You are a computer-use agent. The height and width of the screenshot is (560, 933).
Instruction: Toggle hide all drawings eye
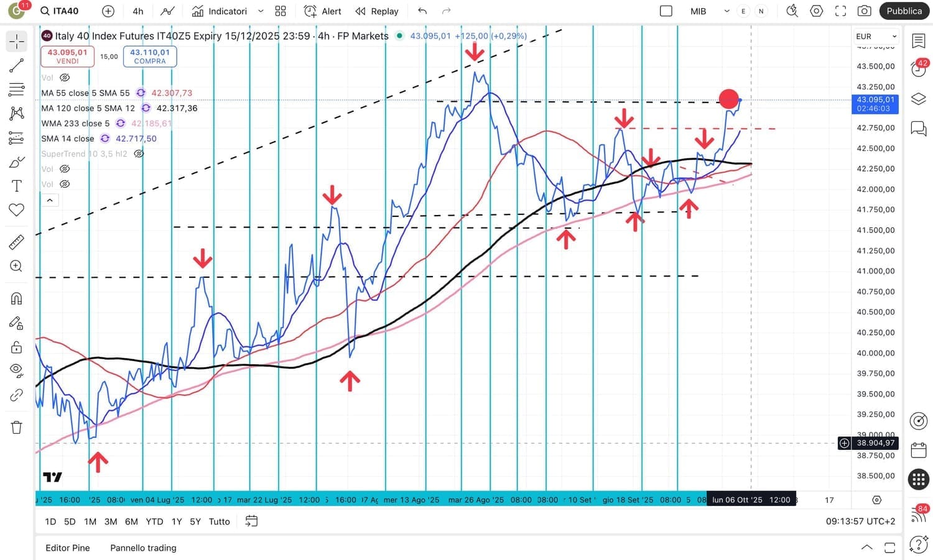(x=17, y=371)
